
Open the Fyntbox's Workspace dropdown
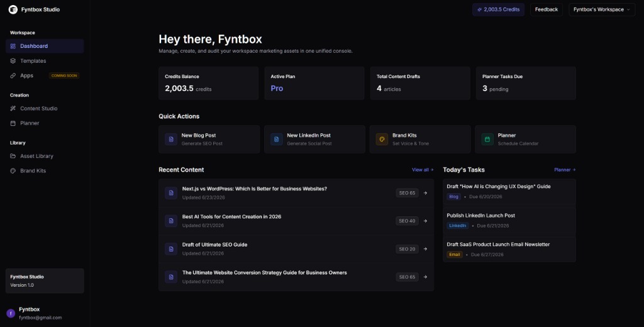pos(602,9)
